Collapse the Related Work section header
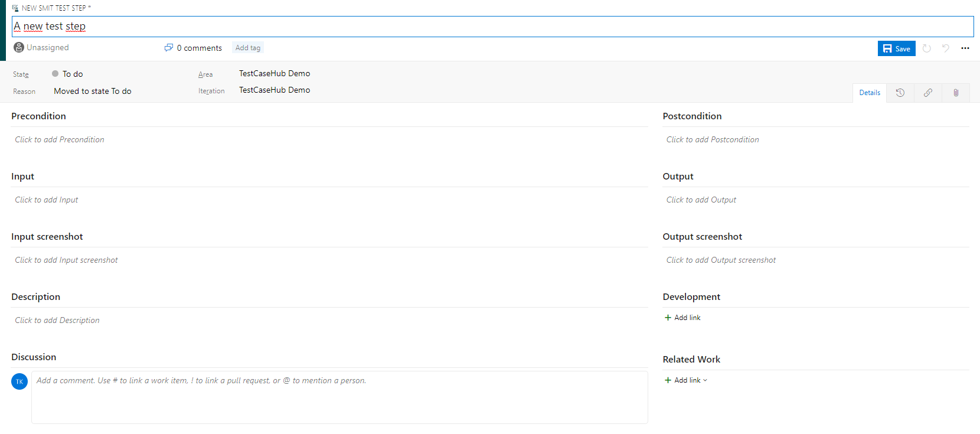This screenshot has width=980, height=434. [691, 360]
